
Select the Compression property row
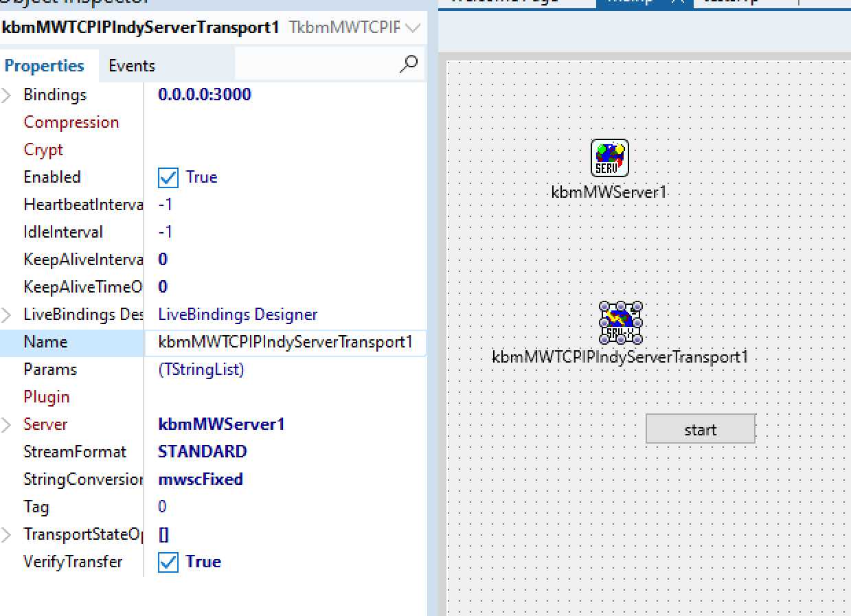[x=213, y=122]
